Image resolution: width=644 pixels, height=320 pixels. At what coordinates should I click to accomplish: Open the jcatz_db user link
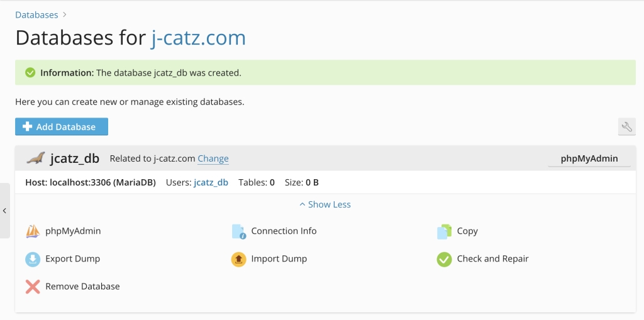click(x=211, y=183)
